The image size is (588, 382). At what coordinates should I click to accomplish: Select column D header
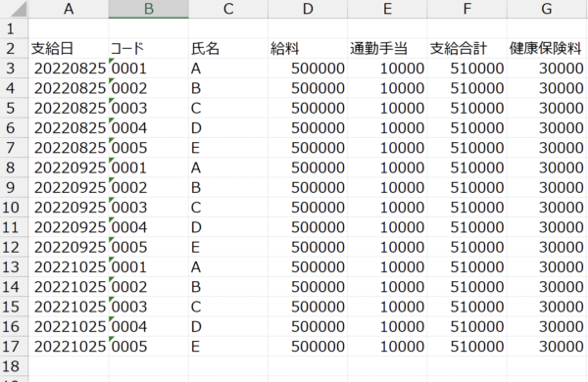(308, 9)
